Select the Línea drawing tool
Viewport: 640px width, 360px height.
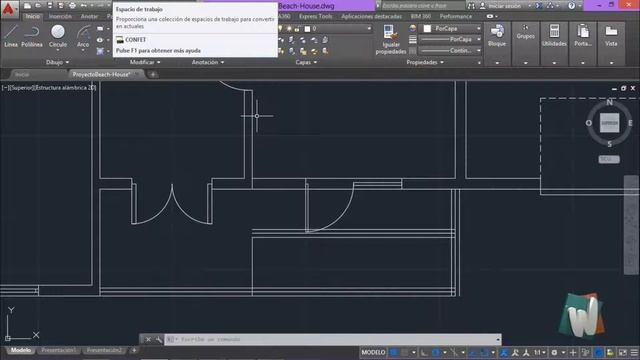pos(11,36)
